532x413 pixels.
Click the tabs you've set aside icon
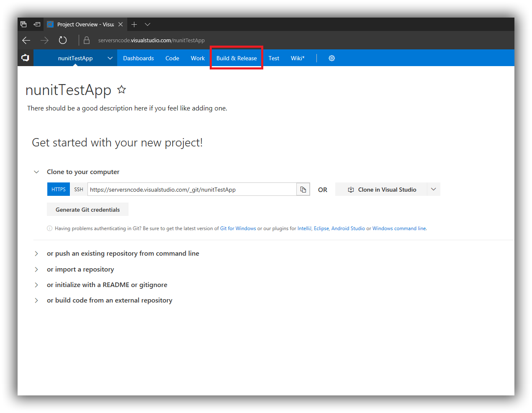23,24
